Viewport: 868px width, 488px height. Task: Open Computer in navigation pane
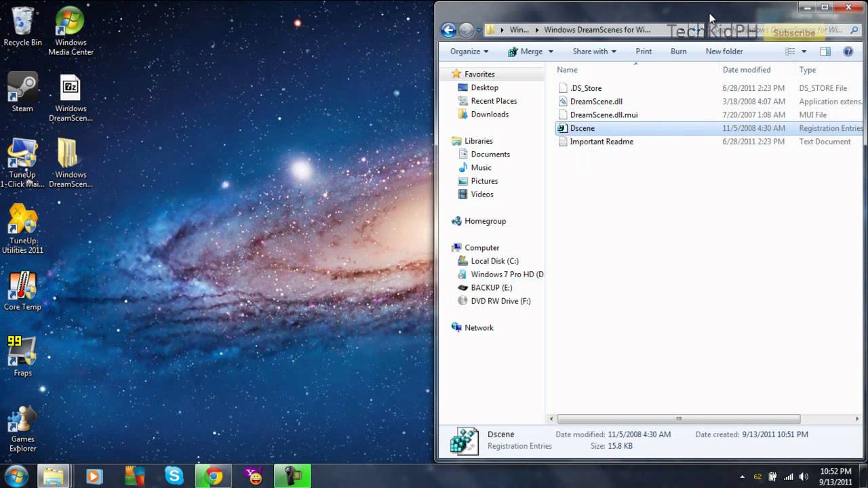coord(481,248)
